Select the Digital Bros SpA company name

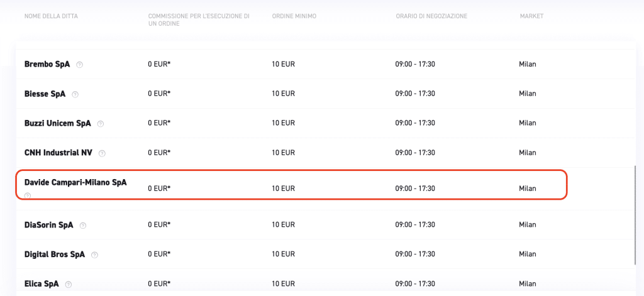click(x=55, y=254)
